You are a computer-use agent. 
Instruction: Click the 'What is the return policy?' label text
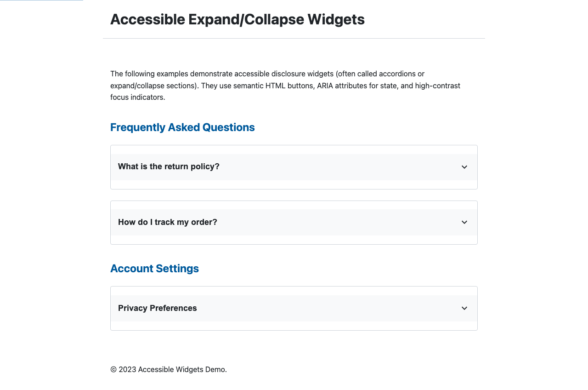click(169, 166)
